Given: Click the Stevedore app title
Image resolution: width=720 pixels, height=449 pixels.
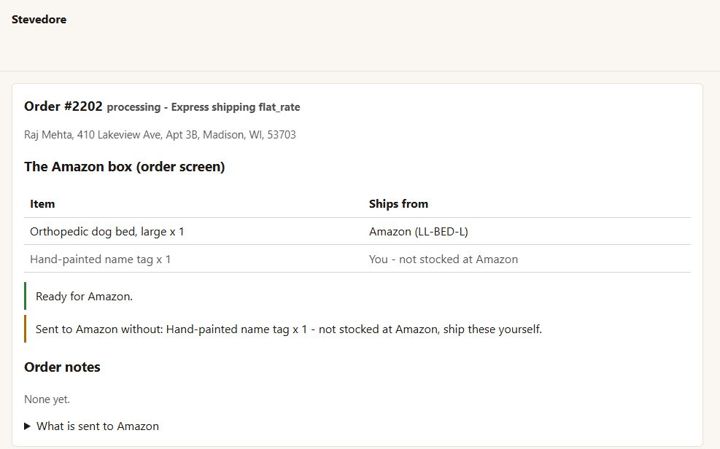Looking at the screenshot, I should tap(39, 19).
